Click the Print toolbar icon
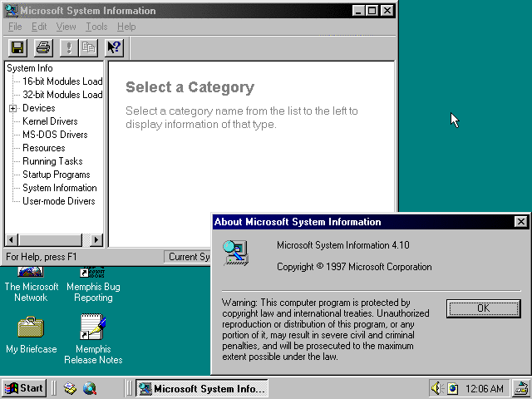This screenshot has width=532, height=399. (x=43, y=47)
